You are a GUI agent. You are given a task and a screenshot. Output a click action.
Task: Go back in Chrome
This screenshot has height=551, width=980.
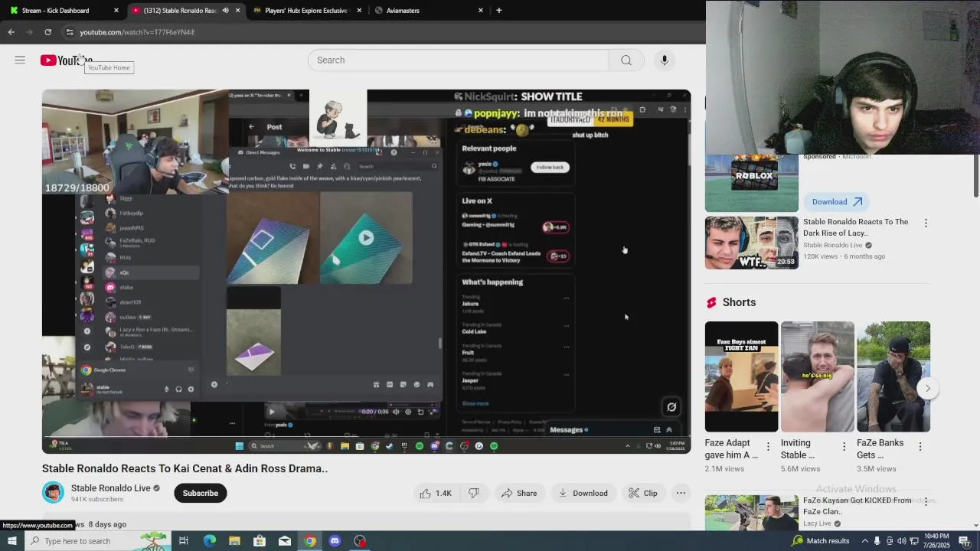[x=11, y=32]
